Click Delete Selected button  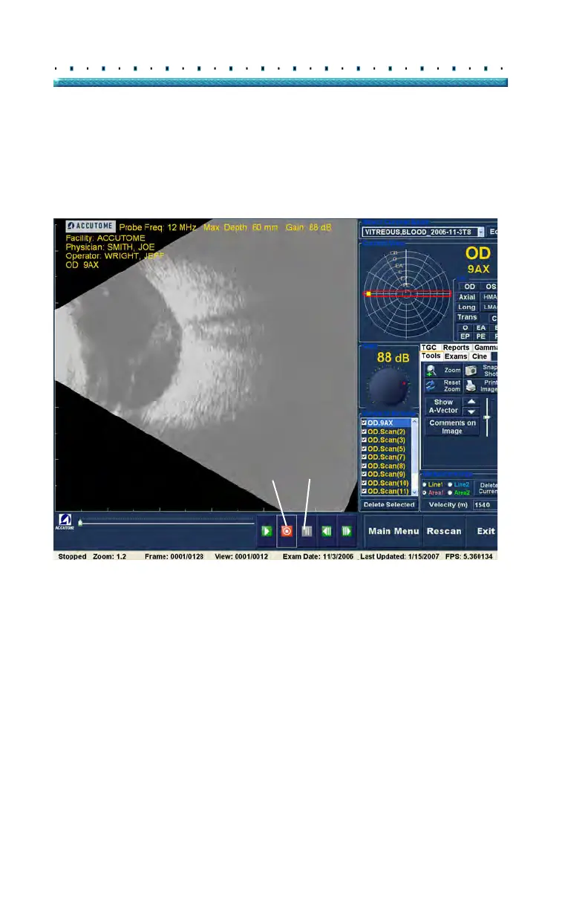coord(389,505)
